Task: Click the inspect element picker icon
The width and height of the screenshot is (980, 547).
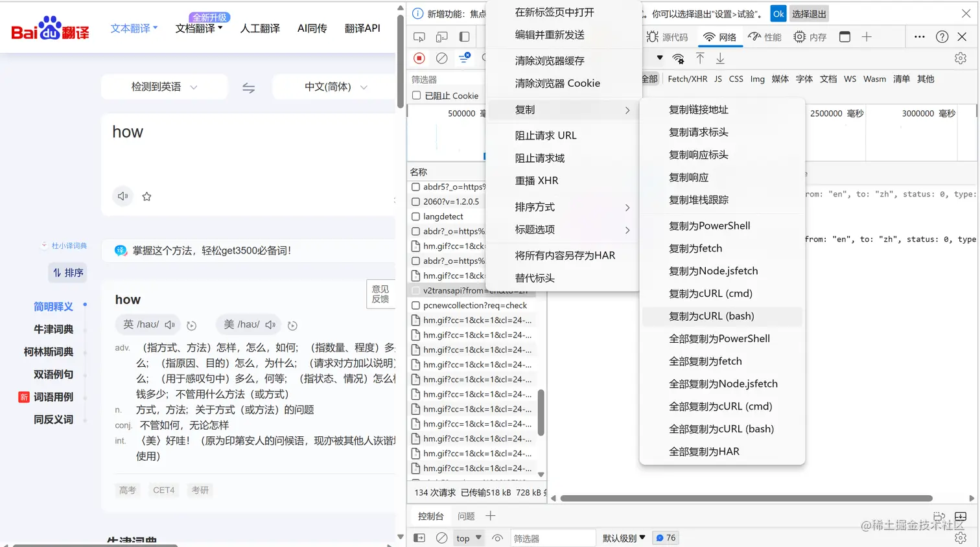Action: click(x=419, y=37)
